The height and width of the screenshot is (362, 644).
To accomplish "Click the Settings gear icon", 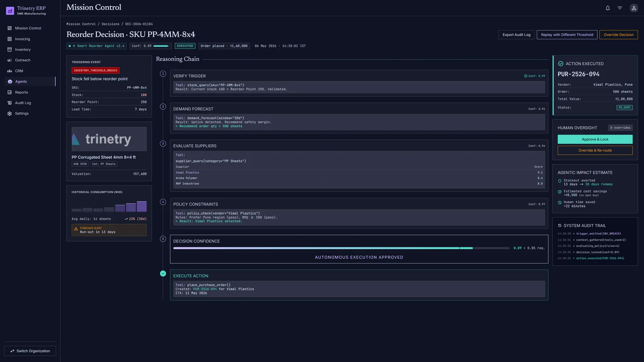I will (10, 113).
